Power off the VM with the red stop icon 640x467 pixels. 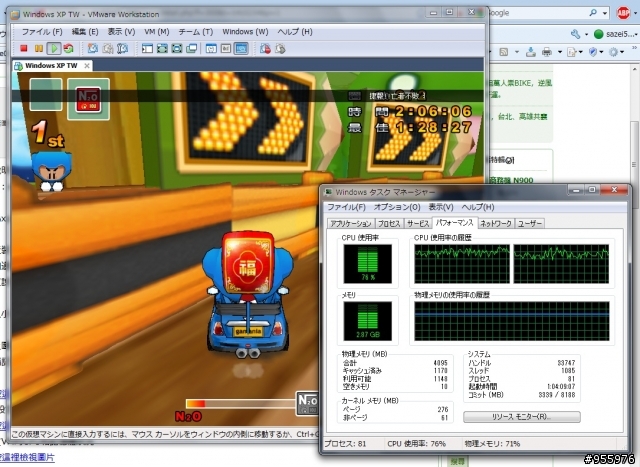pos(24,49)
